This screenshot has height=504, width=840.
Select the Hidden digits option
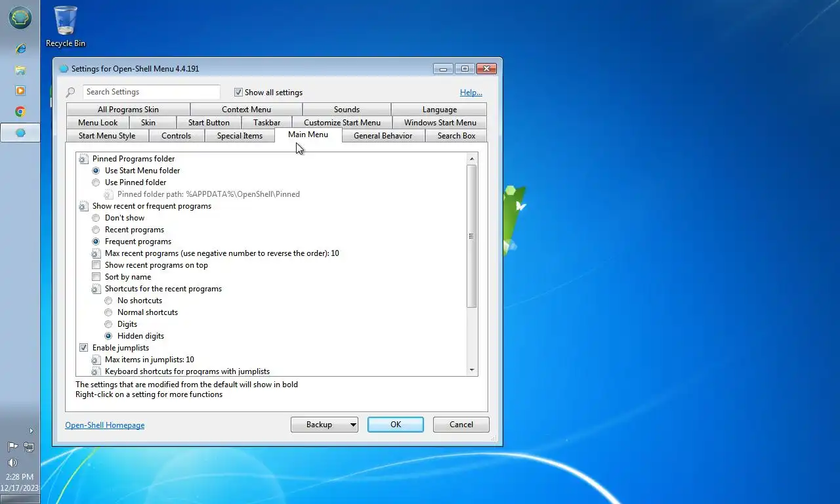pyautogui.click(x=108, y=336)
